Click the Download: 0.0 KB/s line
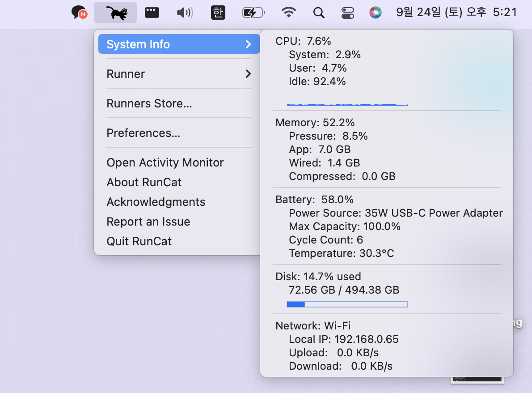The image size is (532, 393). point(341,366)
